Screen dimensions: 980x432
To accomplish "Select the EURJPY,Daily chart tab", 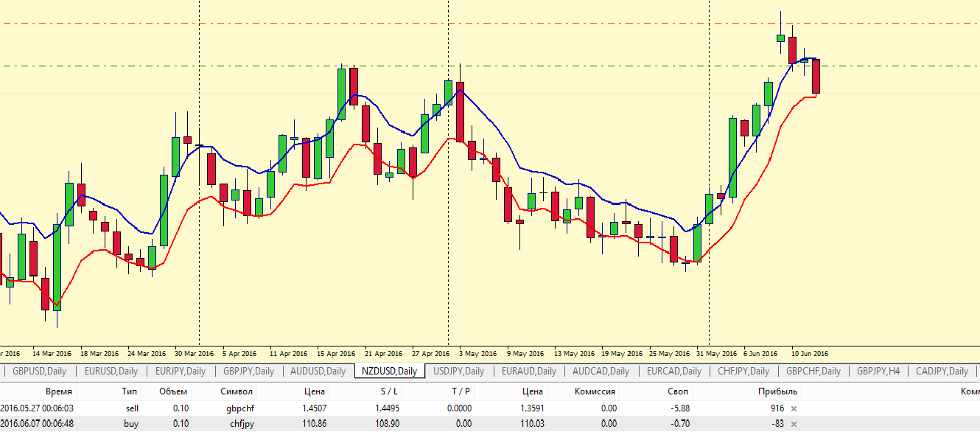I will click(180, 371).
